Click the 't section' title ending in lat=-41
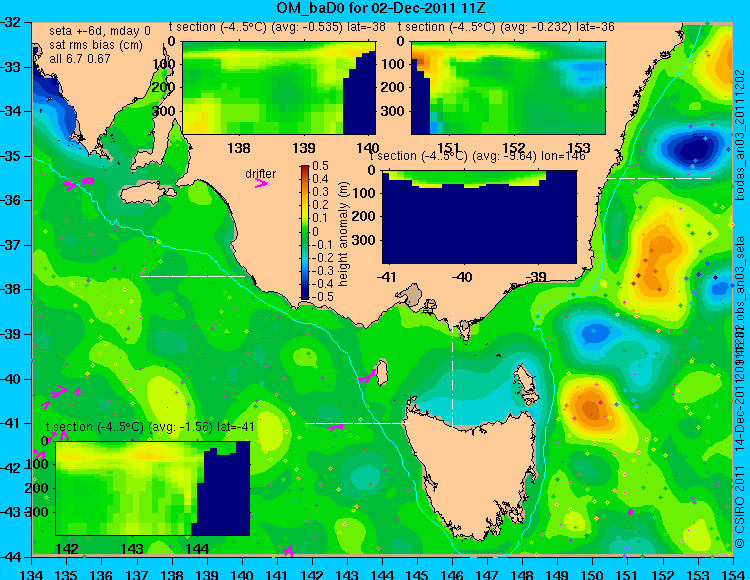 [150, 427]
